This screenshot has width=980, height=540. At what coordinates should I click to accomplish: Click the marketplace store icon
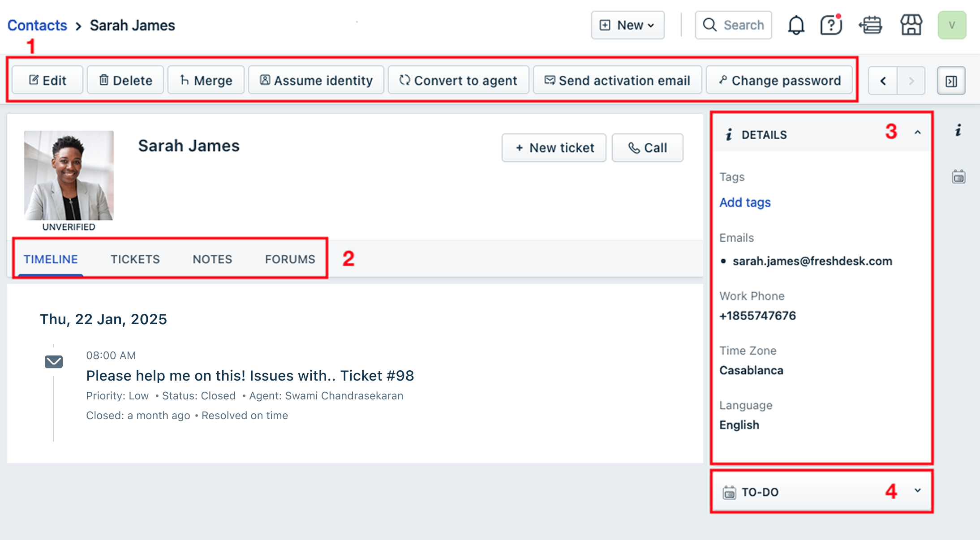point(911,25)
